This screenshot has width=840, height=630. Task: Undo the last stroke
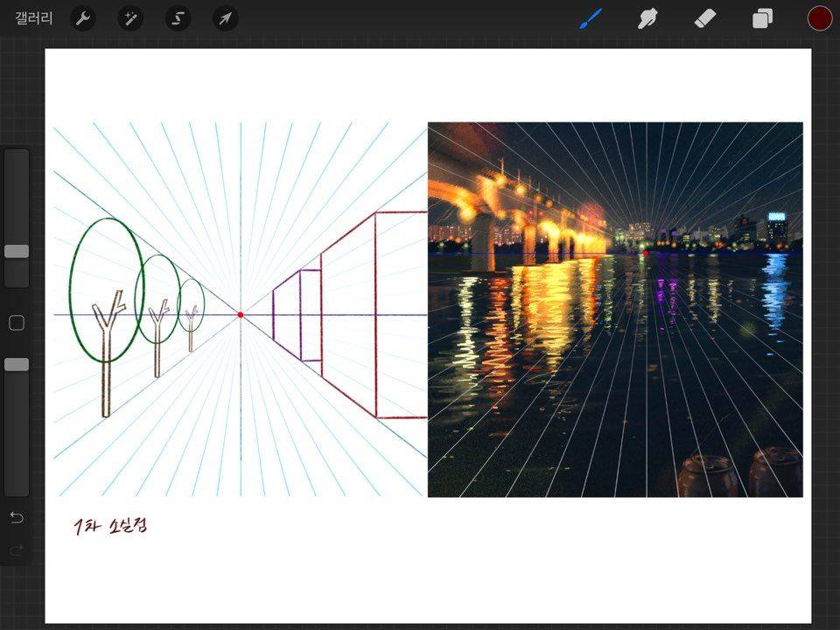17,517
